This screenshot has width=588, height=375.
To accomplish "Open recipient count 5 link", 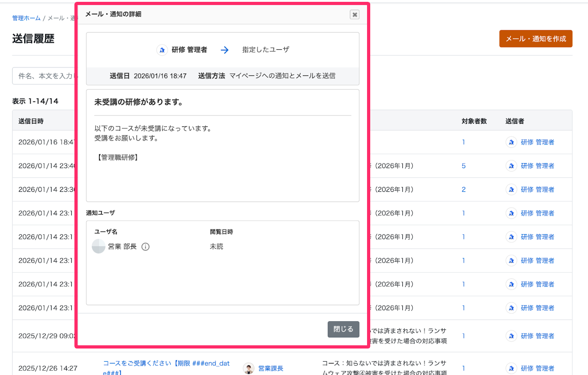I will [463, 166].
